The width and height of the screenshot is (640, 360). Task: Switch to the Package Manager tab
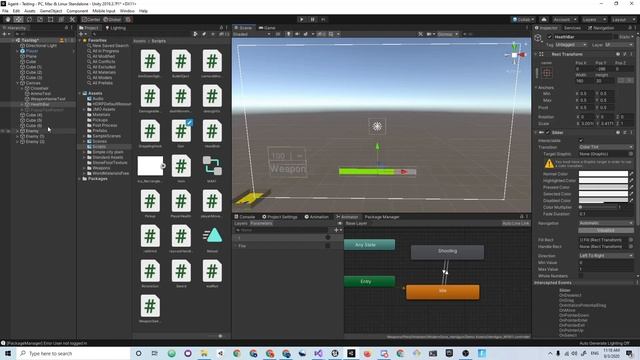coord(382,217)
